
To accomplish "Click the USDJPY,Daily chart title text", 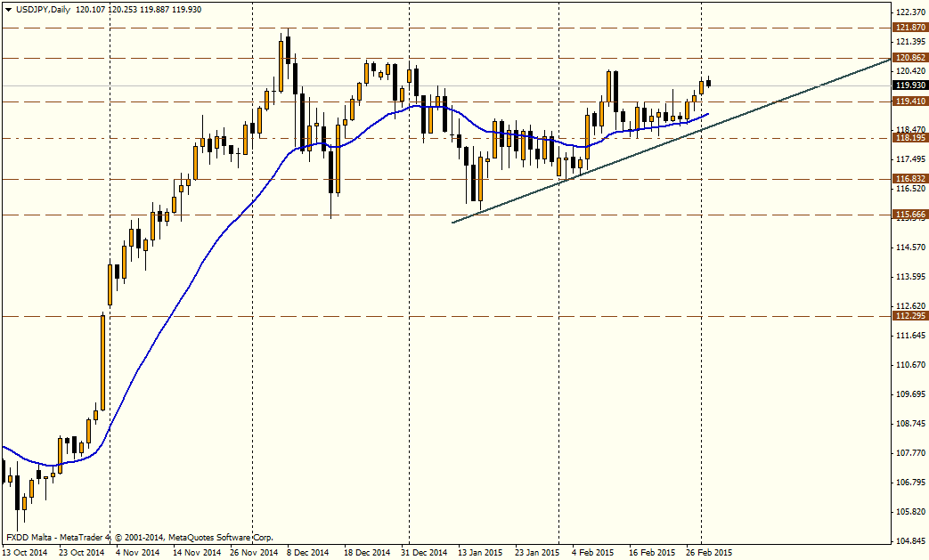I will pyautogui.click(x=44, y=8).
